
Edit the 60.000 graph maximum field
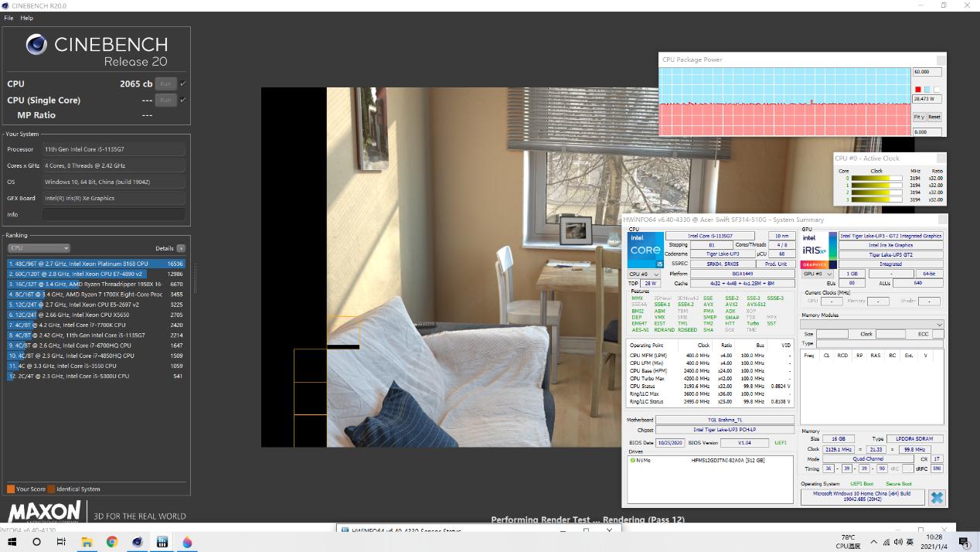point(927,71)
